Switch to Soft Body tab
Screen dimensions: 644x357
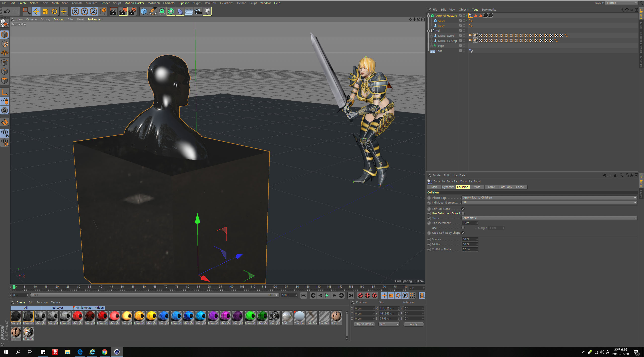click(505, 187)
